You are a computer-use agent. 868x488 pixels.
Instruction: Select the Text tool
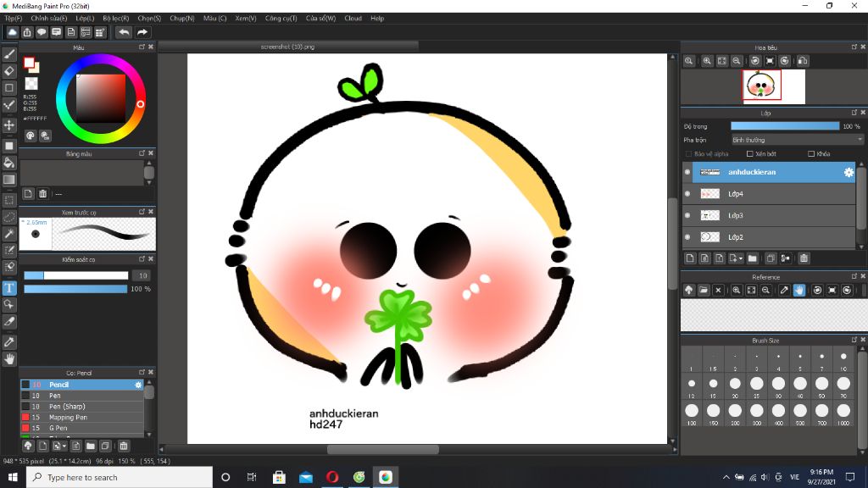point(9,288)
